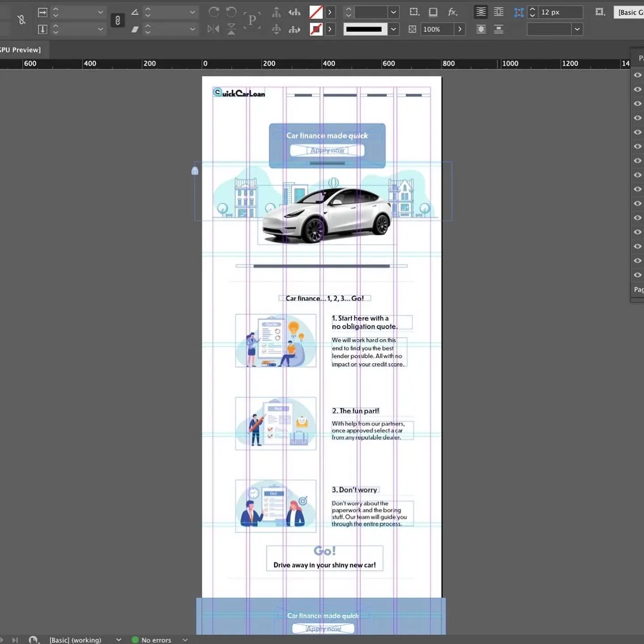This screenshot has width=644, height=644.
Task: Click the frame fitting options icon
Action: [600, 12]
